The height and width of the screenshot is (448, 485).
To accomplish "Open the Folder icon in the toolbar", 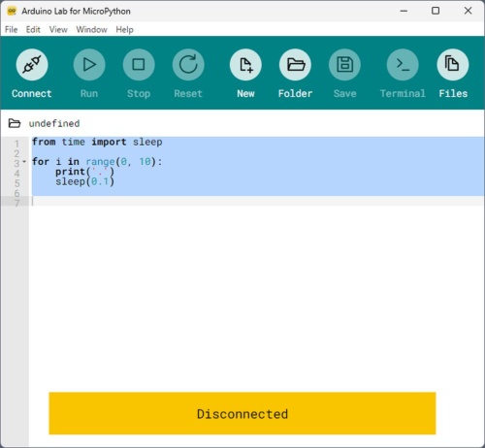I will [x=295, y=65].
